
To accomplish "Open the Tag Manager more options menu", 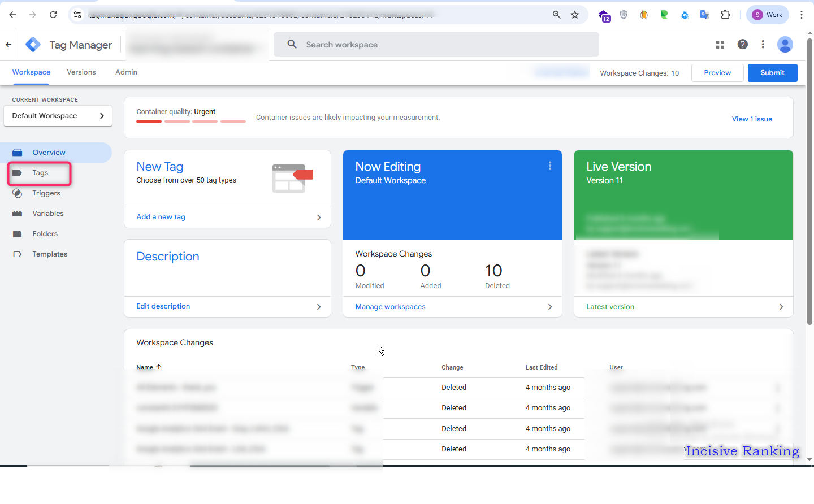I will (x=763, y=44).
